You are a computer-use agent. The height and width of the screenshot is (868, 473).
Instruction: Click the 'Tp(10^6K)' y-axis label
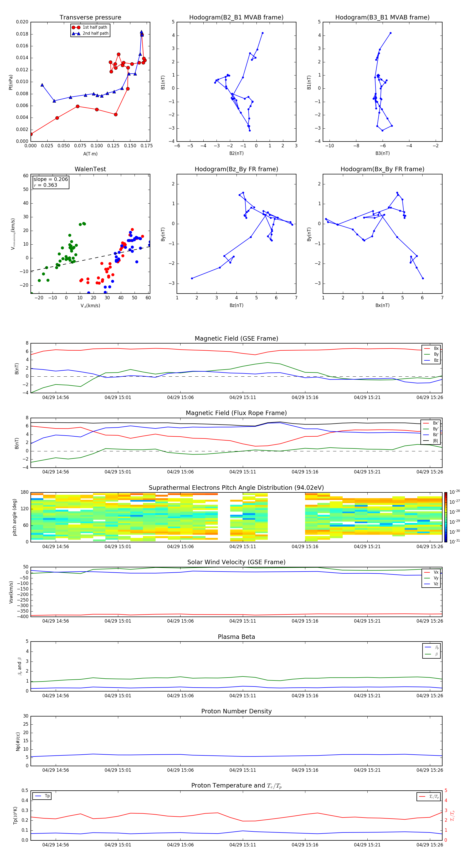[15, 815]
